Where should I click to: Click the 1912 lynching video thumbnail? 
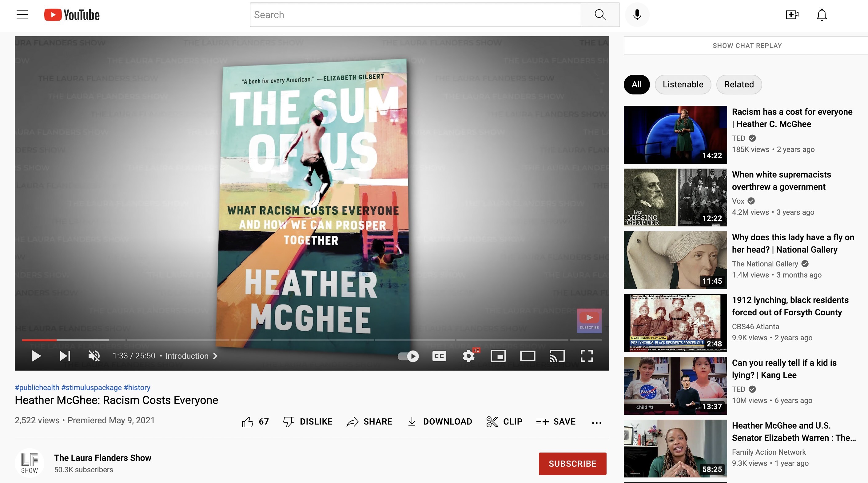coord(675,323)
